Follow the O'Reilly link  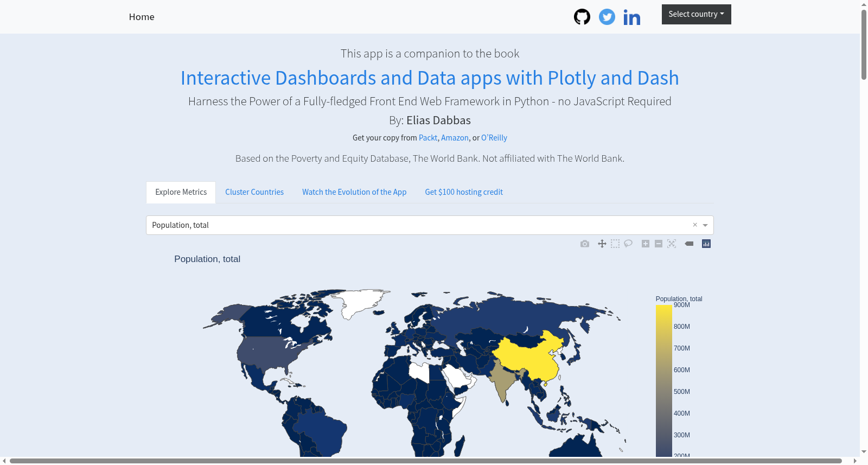(494, 138)
